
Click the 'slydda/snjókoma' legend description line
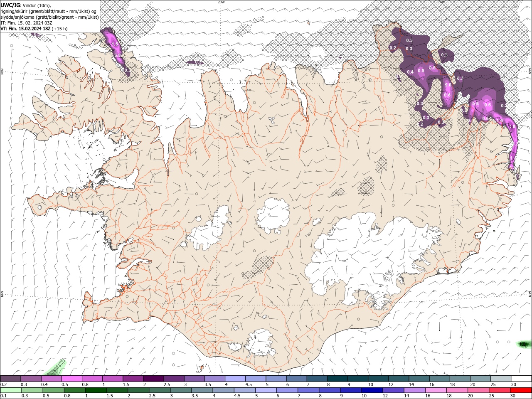(x=49, y=17)
